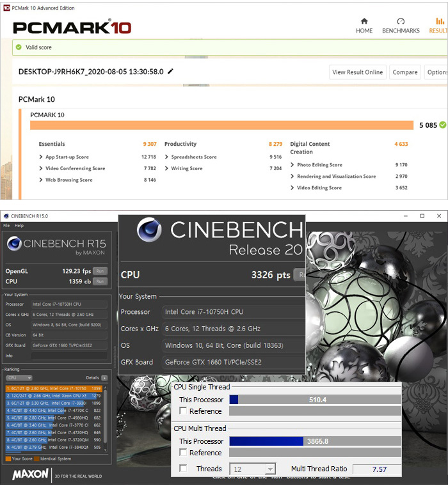Tick the Threads checkbox
This screenshot has width=448, height=486.
[x=184, y=469]
